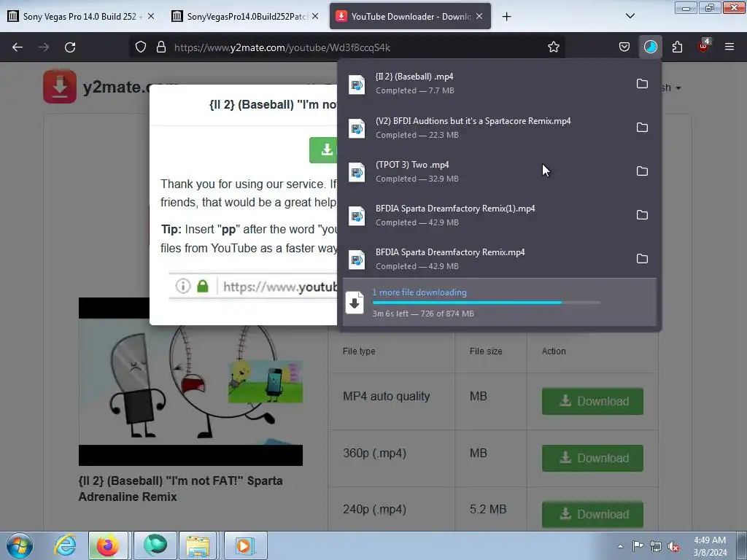Viewport: 747px width, 560px height.
Task: Click green download button in the dialog
Action: click(323, 150)
